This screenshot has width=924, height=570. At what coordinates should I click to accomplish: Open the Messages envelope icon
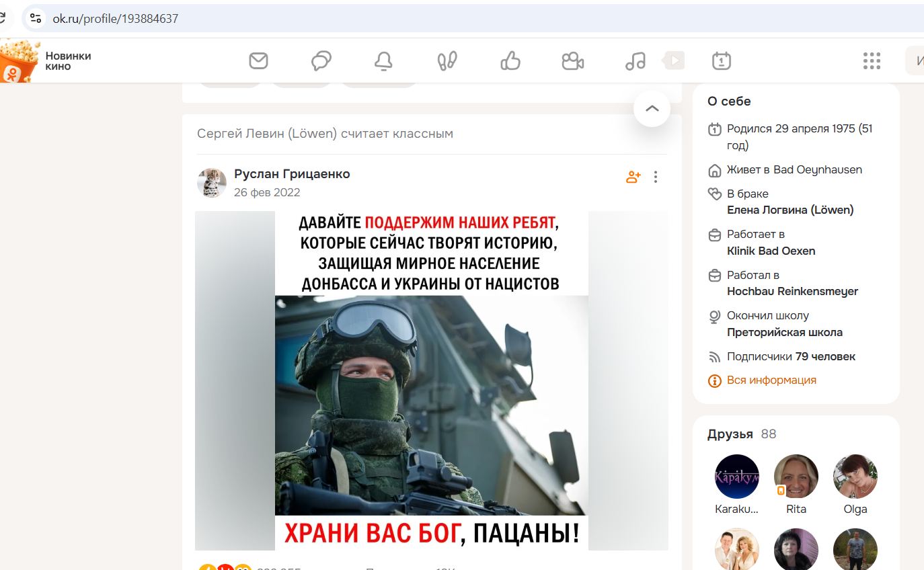[x=258, y=61]
